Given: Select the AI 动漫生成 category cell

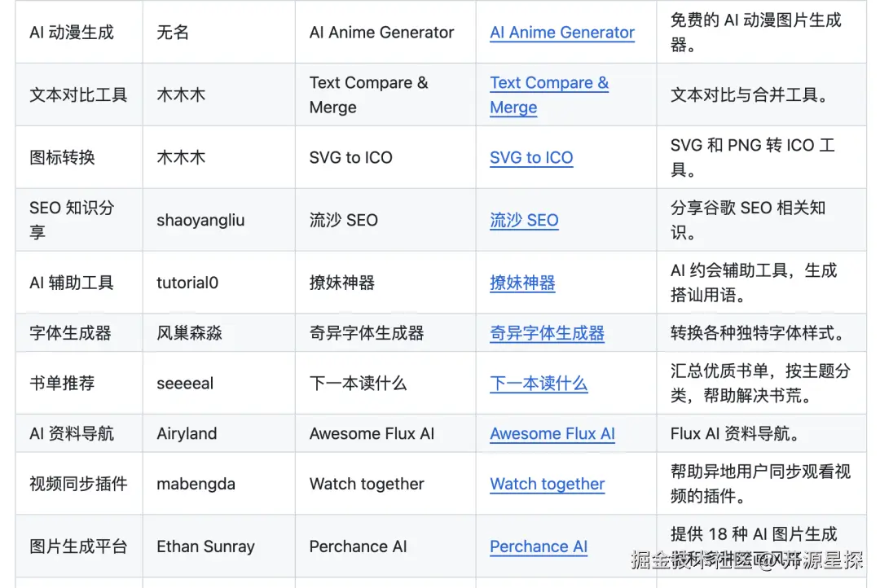Looking at the screenshot, I should [69, 33].
